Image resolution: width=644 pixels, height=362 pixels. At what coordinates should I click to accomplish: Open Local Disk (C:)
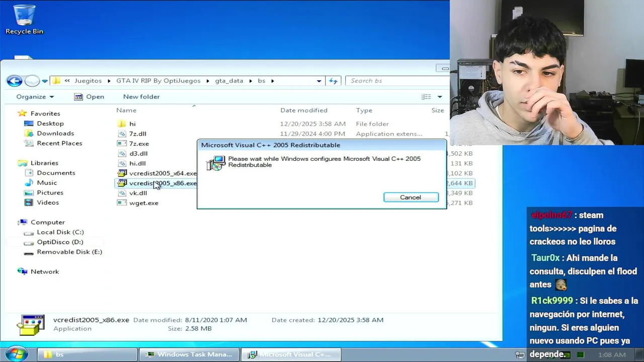[60, 232]
